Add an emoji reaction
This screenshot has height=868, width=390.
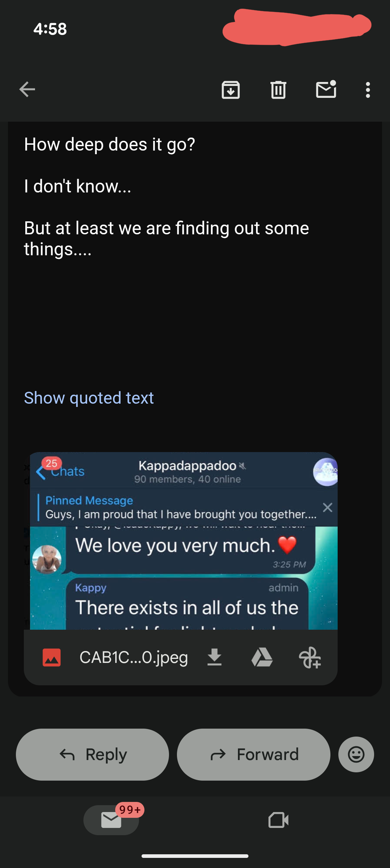(356, 755)
